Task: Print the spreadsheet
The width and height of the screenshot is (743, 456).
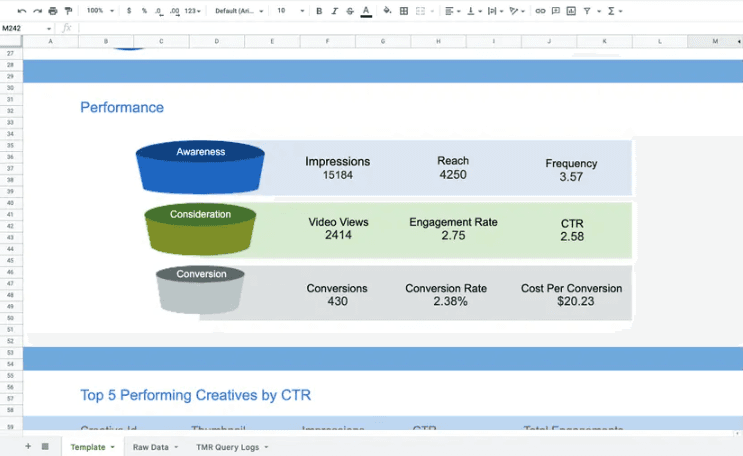Action: coord(53,11)
